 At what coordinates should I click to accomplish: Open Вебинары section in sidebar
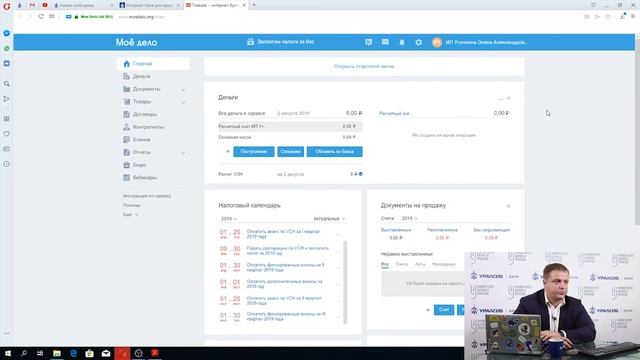[144, 178]
